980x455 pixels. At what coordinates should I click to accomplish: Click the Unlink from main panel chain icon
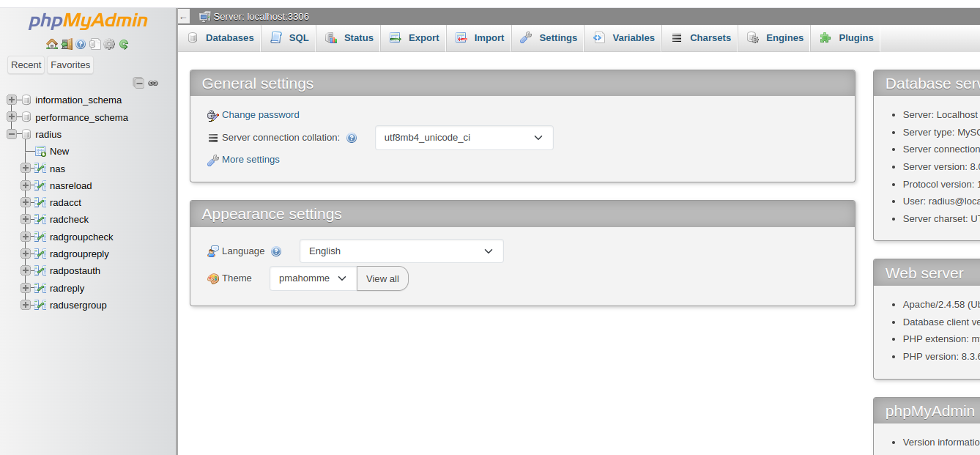(153, 83)
